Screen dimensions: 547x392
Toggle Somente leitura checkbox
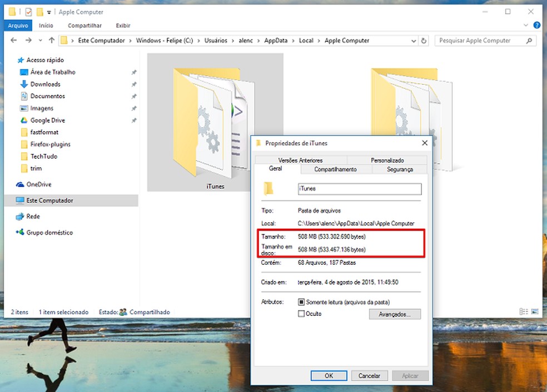pos(301,302)
